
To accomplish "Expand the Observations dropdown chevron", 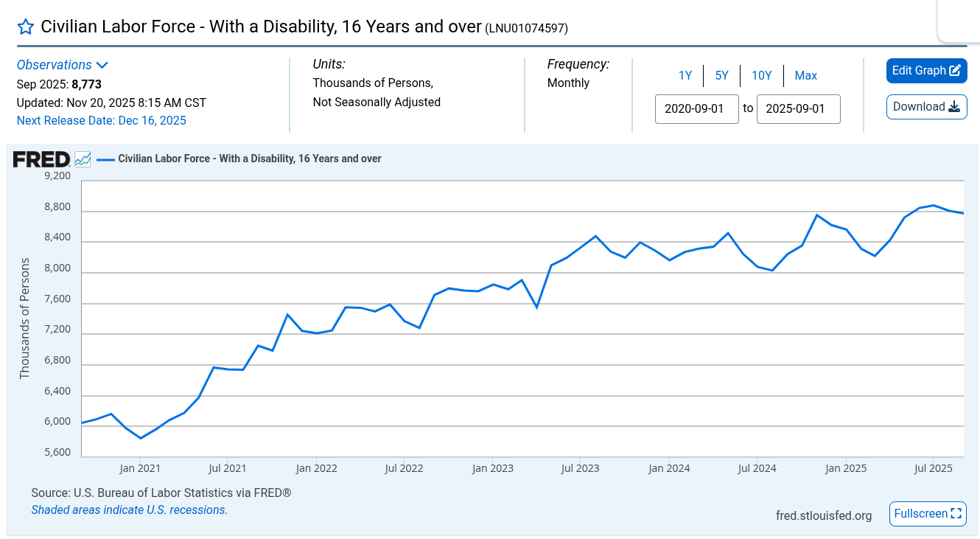I will (x=102, y=65).
